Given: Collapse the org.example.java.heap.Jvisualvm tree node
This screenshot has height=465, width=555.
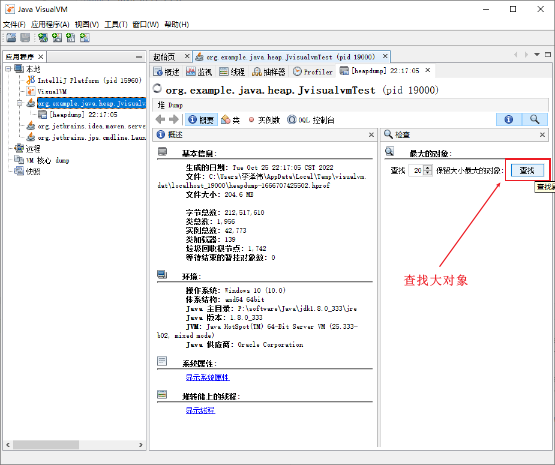Looking at the screenshot, I should [x=20, y=103].
